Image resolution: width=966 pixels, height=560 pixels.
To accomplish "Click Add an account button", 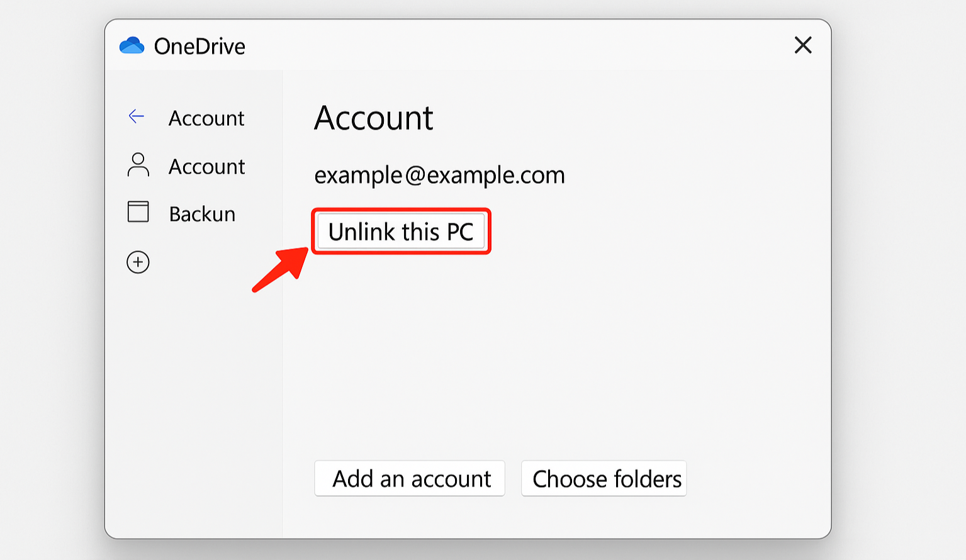I will tap(410, 478).
